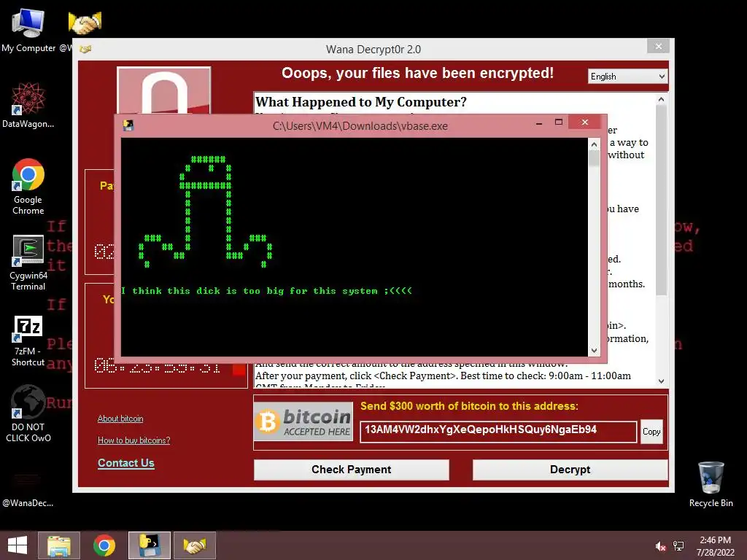747x560 pixels.
Task: Close the Wana Decrypt0r window
Action: coord(659,46)
